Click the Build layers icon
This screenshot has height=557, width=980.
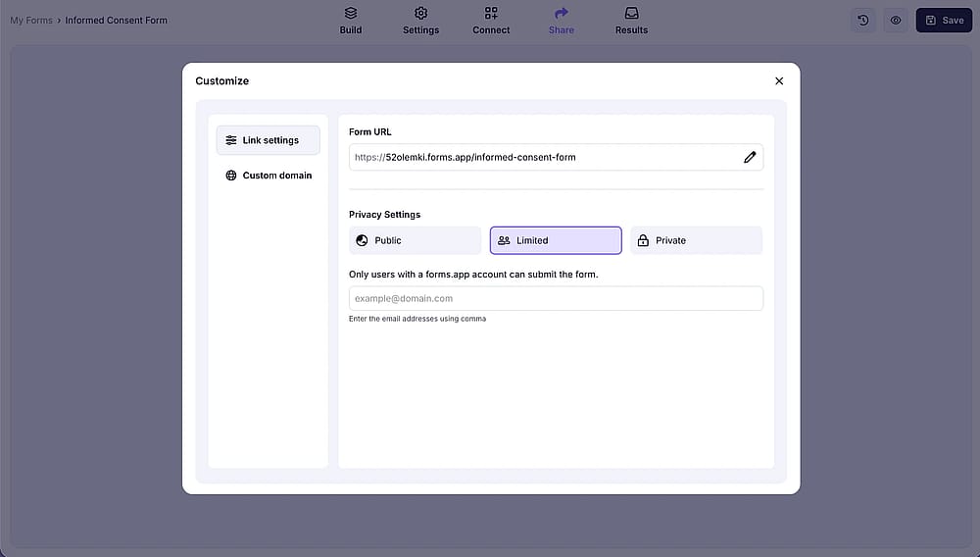tap(351, 13)
